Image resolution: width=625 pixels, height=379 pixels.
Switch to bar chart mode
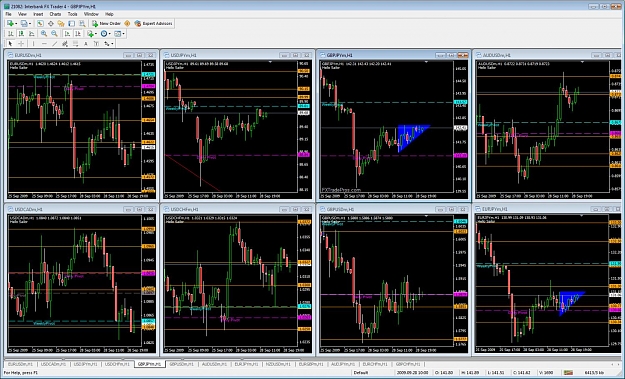(11, 33)
